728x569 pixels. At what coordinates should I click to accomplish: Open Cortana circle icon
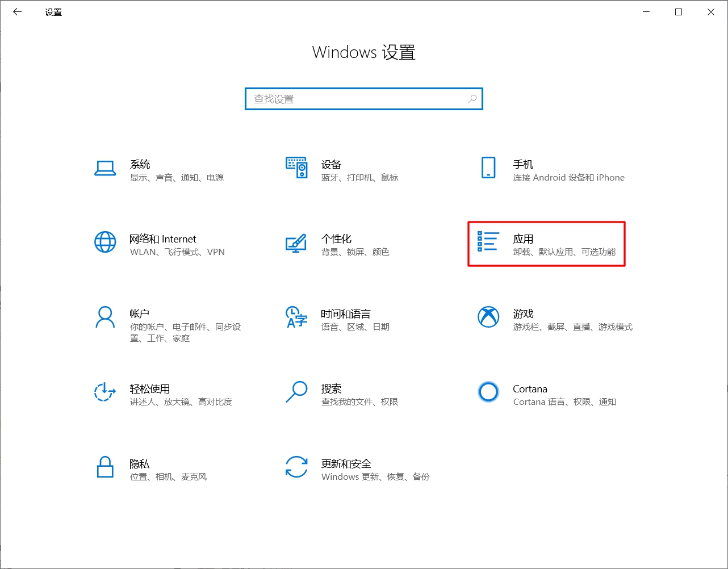[x=488, y=392]
